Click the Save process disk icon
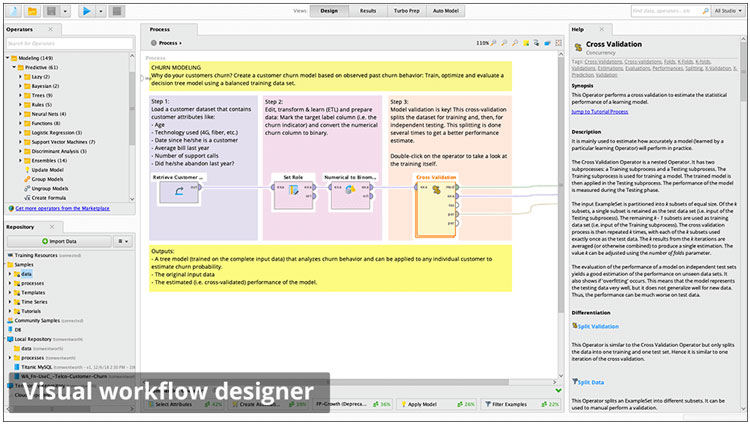The image size is (750, 424). tap(50, 10)
